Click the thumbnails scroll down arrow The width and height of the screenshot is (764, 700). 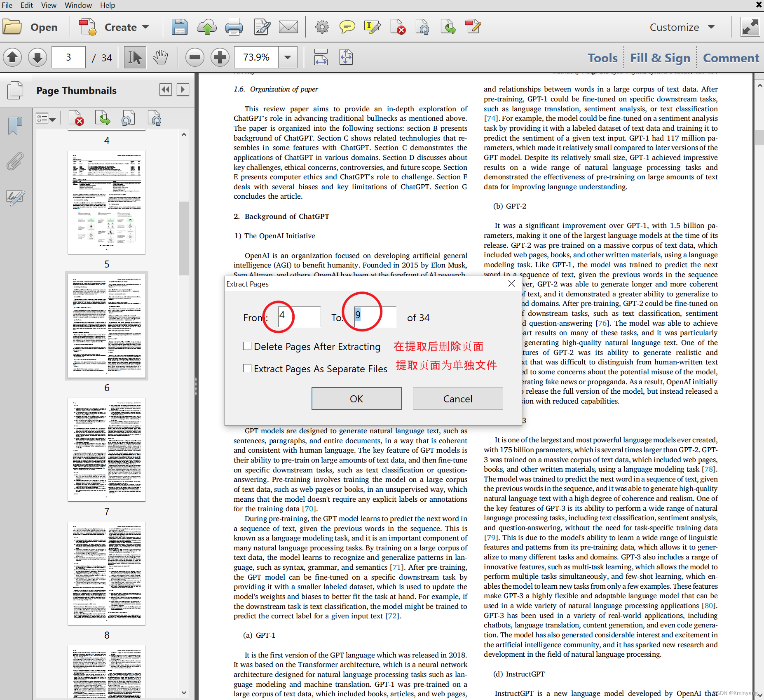(x=184, y=693)
